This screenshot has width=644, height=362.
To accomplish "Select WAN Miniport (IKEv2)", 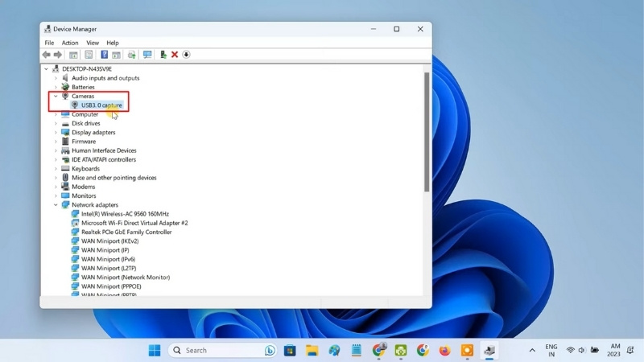I will coord(109,241).
